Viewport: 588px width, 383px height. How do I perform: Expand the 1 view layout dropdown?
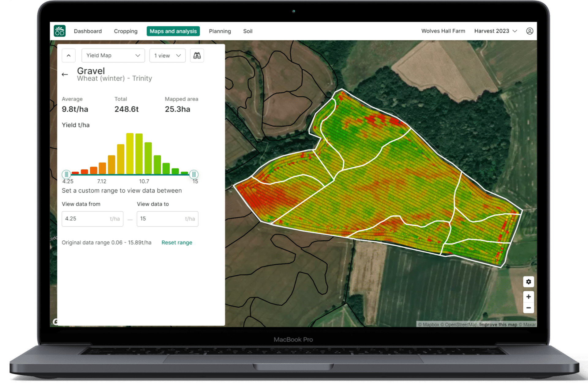click(167, 55)
